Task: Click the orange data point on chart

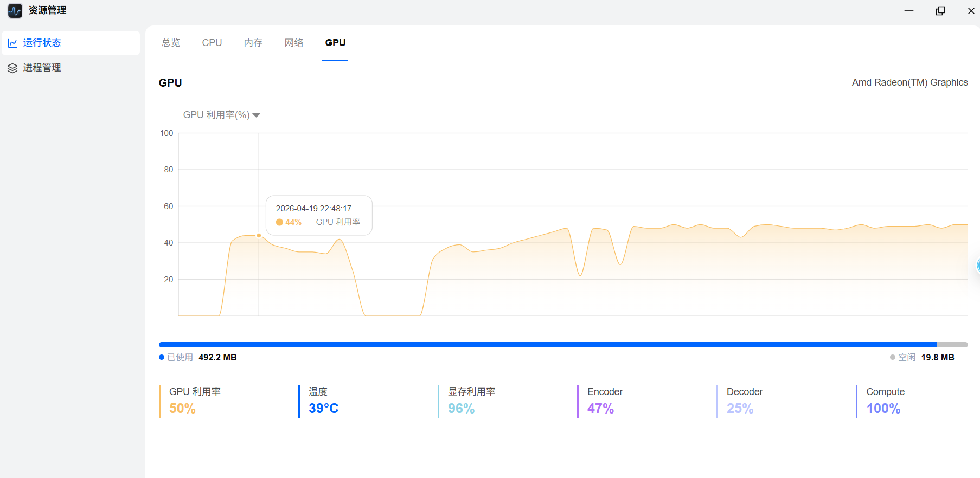Action: [259, 236]
